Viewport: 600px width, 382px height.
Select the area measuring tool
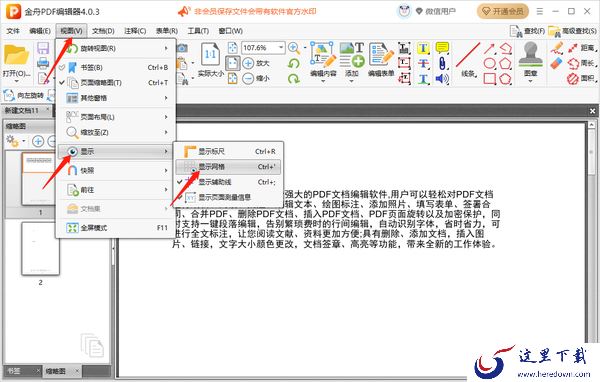tap(581, 78)
